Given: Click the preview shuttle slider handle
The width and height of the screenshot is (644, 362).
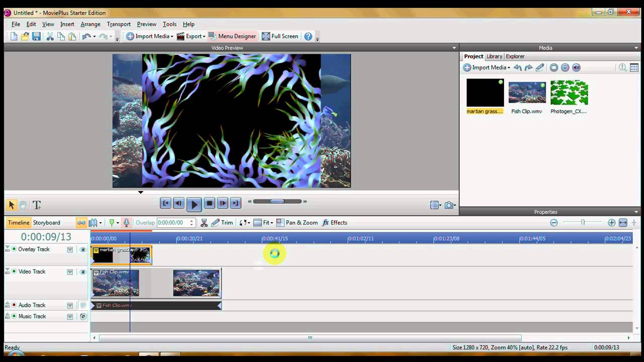Looking at the screenshot, I should [x=277, y=202].
